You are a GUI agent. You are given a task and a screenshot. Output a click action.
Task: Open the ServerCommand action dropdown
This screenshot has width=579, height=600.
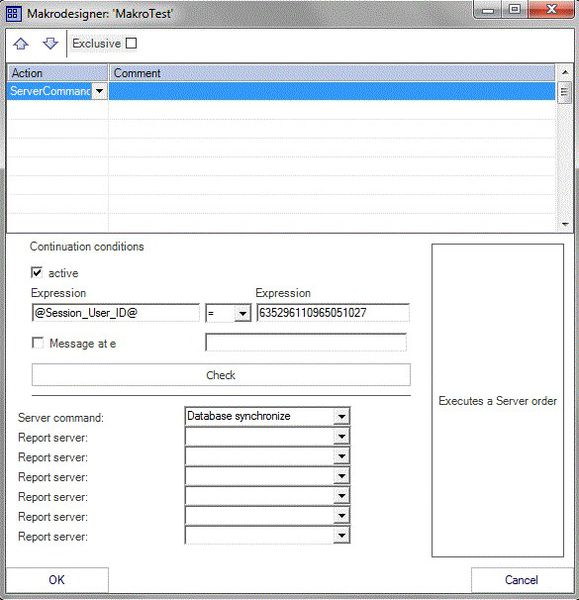(99, 91)
